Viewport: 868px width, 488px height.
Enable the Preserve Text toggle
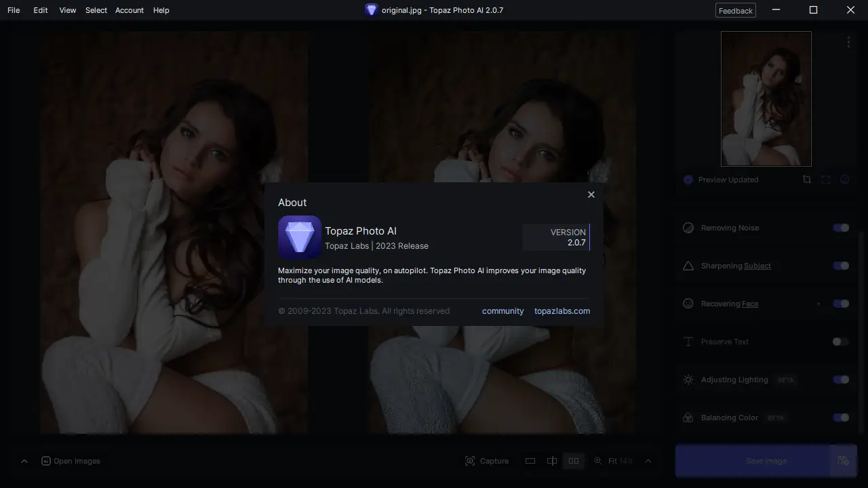click(841, 342)
